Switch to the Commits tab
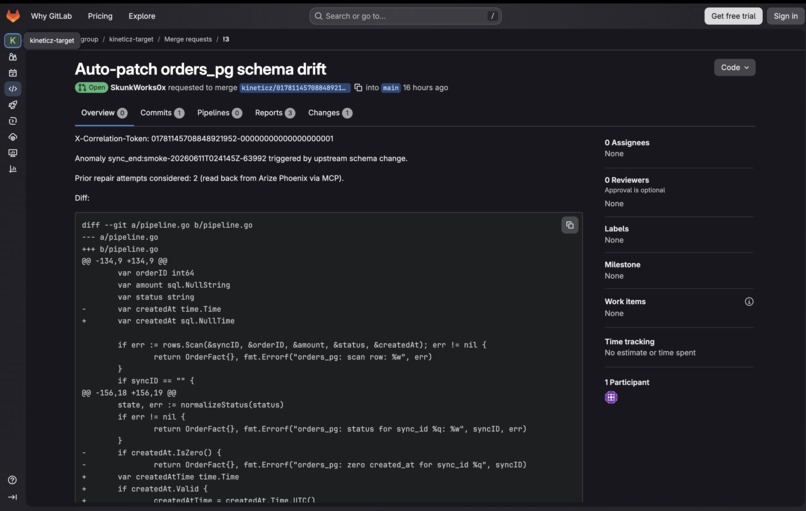806x511 pixels. coord(162,113)
